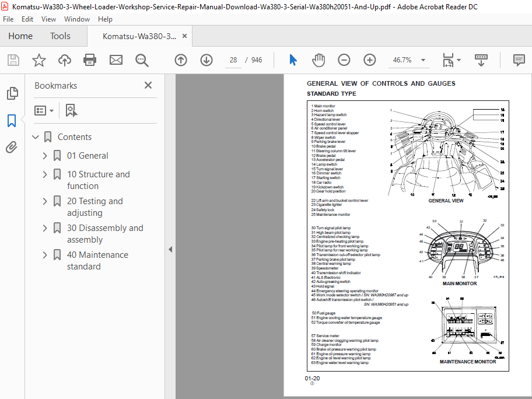Collapse the Contents bookmark tree
This screenshot has height=399, width=532.
click(x=35, y=137)
